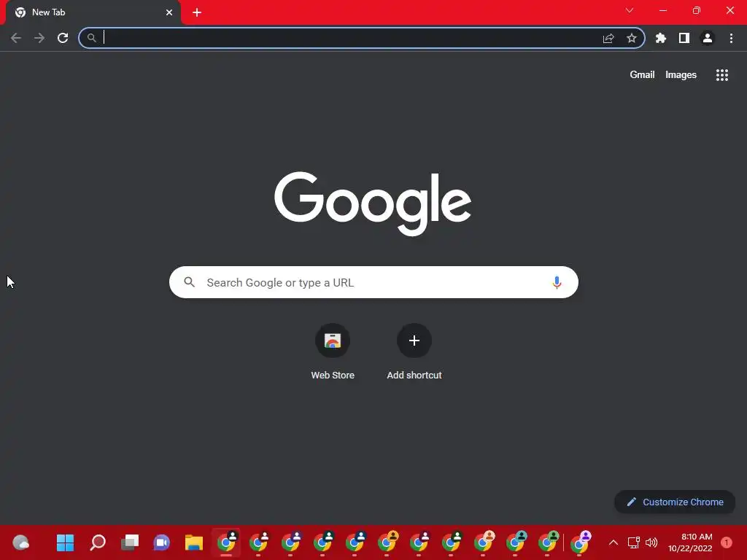The height and width of the screenshot is (560, 747).
Task: Open Task View on taskbar
Action: pyautogui.click(x=130, y=542)
